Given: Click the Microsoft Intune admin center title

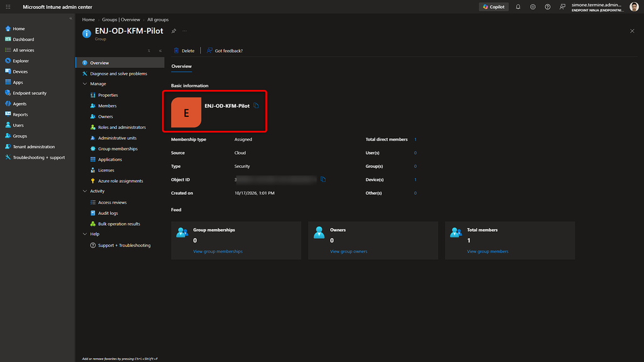Looking at the screenshot, I should (x=57, y=7).
